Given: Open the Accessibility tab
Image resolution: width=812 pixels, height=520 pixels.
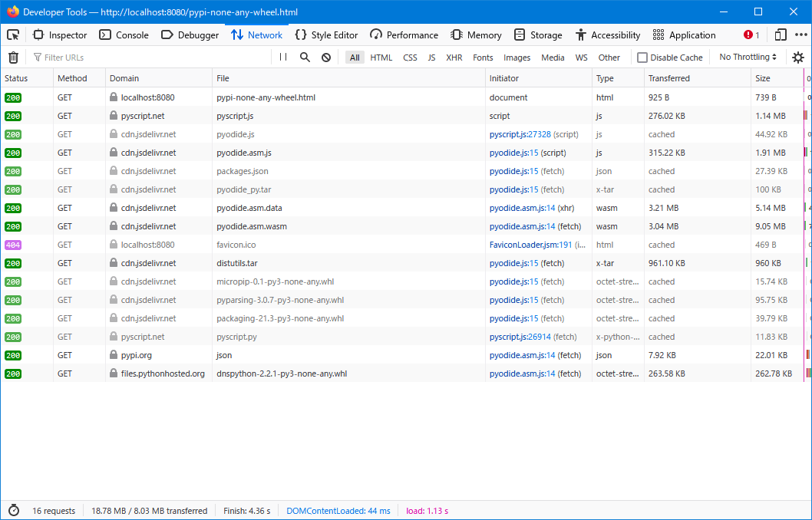Looking at the screenshot, I should [608, 35].
